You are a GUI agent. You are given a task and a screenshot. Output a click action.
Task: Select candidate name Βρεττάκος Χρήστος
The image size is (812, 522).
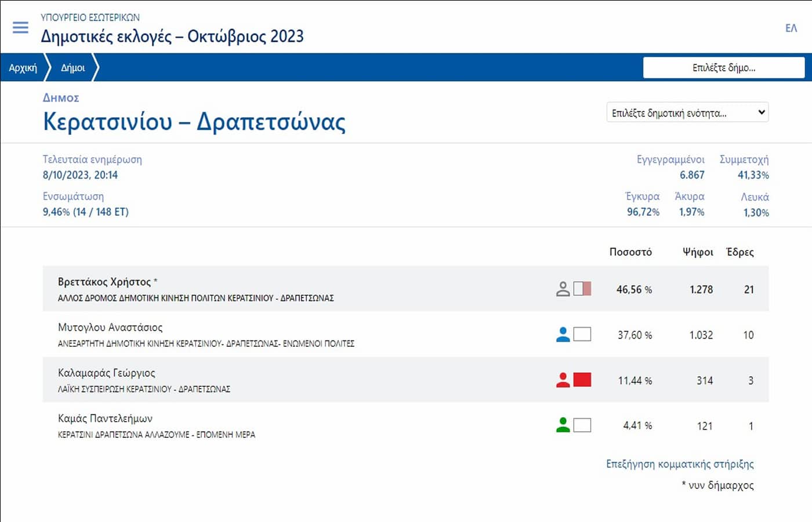(x=104, y=282)
